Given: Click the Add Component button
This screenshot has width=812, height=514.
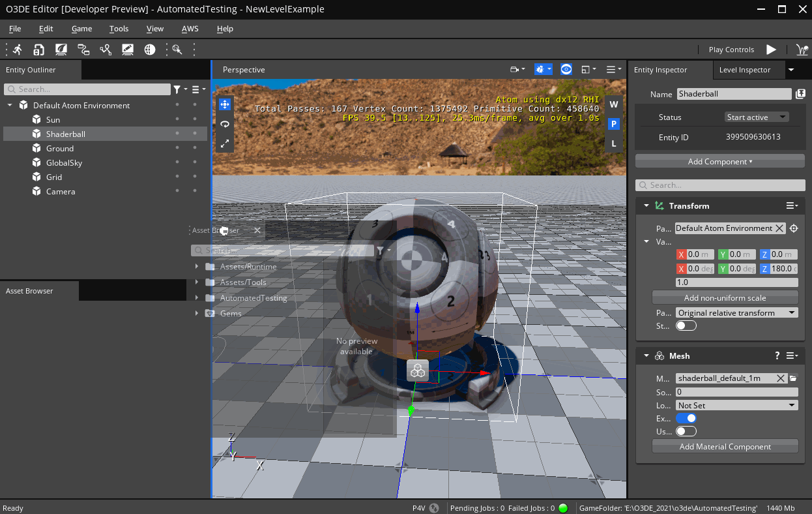Looking at the screenshot, I should click(x=719, y=161).
